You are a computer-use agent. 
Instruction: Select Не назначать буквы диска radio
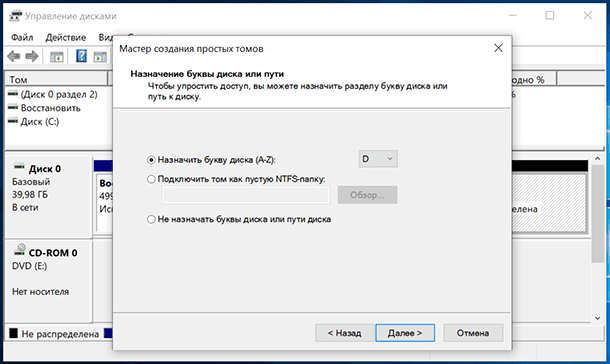coord(151,219)
